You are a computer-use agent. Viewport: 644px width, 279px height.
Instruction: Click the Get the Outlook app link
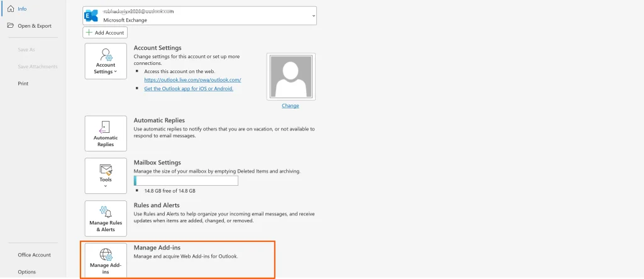click(x=189, y=89)
